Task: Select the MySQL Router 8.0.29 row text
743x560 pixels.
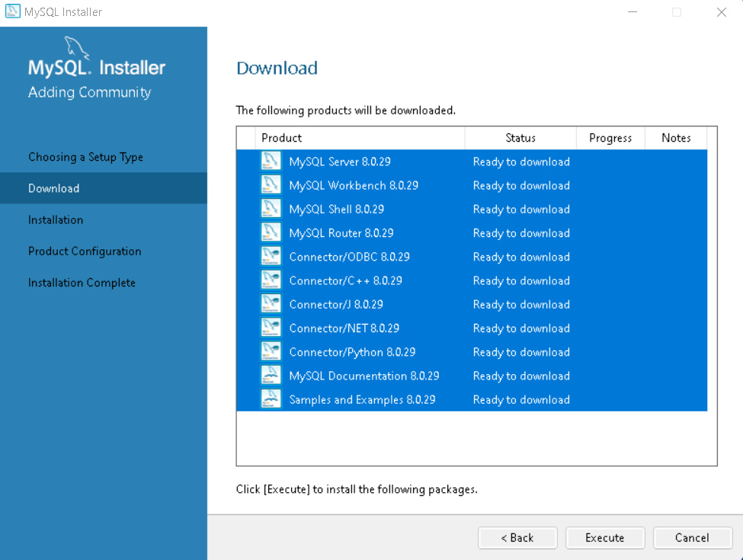Action: pos(341,233)
